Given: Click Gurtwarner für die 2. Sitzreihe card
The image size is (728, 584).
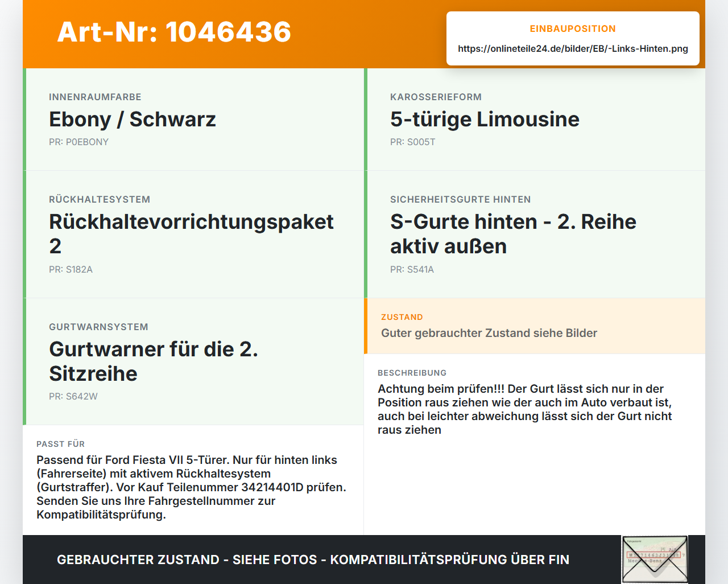Looking at the screenshot, I should (193, 361).
